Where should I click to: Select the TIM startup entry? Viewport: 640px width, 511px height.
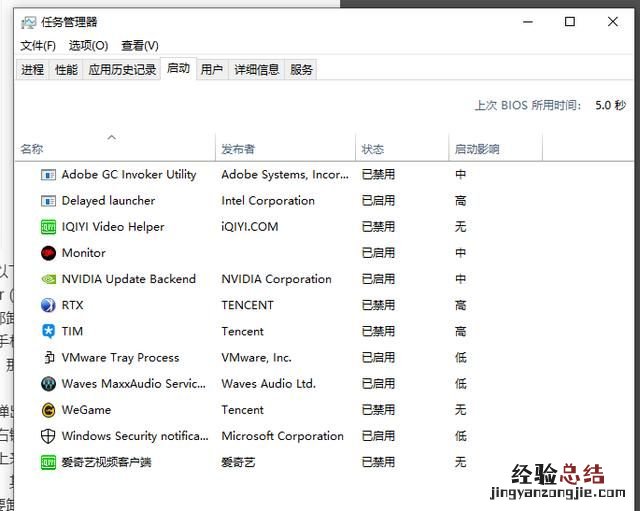click(324, 331)
